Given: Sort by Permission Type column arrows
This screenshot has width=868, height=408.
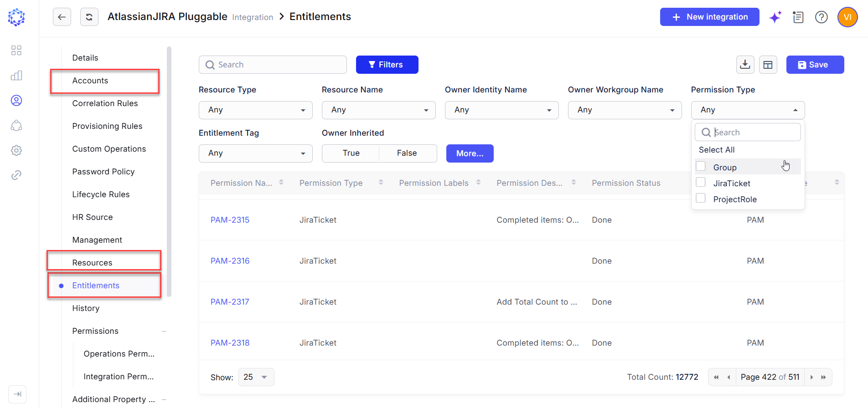Looking at the screenshot, I should [x=381, y=182].
